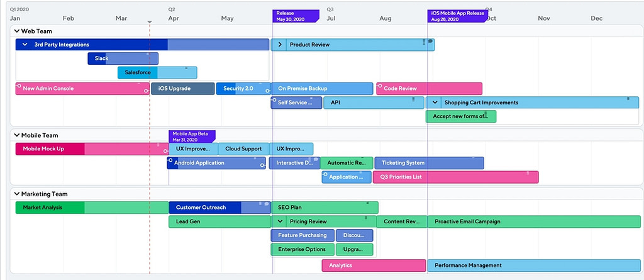Open the Enterprise Options bar
Image resolution: width=644 pixels, height=280 pixels.
[x=303, y=249]
